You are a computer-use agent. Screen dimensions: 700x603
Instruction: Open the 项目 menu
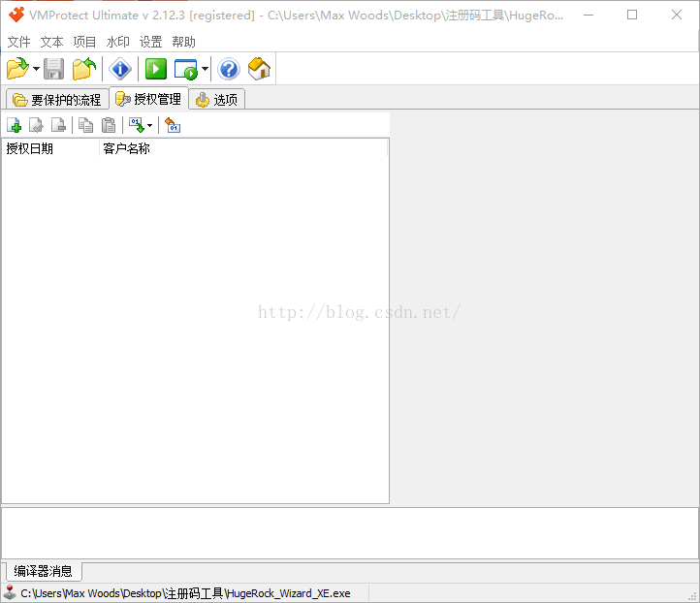pos(84,42)
